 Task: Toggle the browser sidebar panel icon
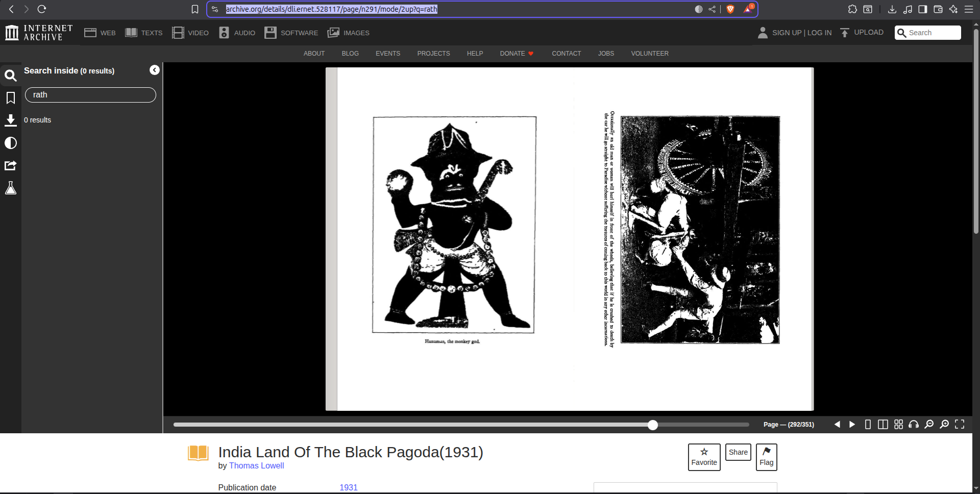coord(923,9)
